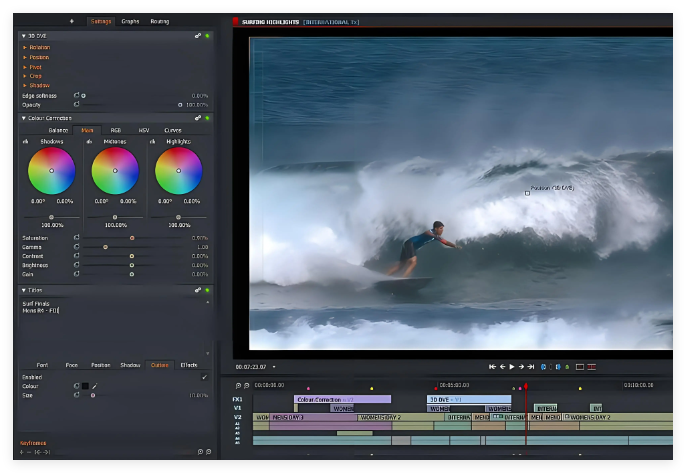Click the Shadows colour wheel
The width and height of the screenshot is (686, 473).
pyautogui.click(x=52, y=171)
